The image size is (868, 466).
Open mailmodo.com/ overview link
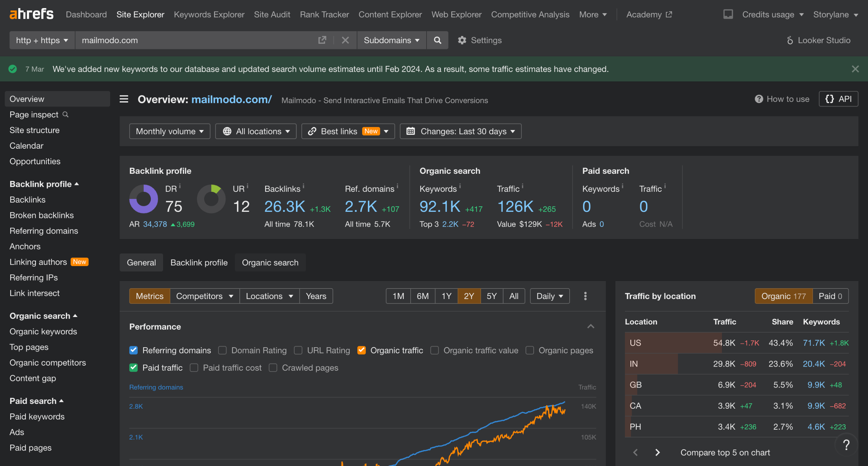point(232,99)
